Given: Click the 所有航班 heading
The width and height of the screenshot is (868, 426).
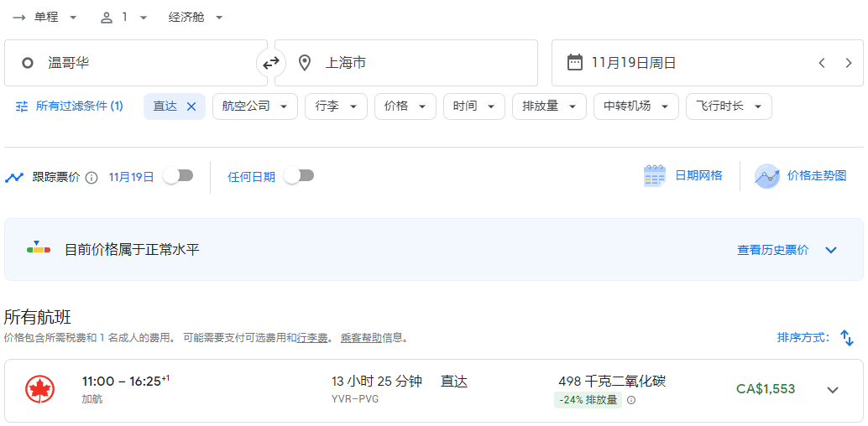Looking at the screenshot, I should [x=38, y=318].
